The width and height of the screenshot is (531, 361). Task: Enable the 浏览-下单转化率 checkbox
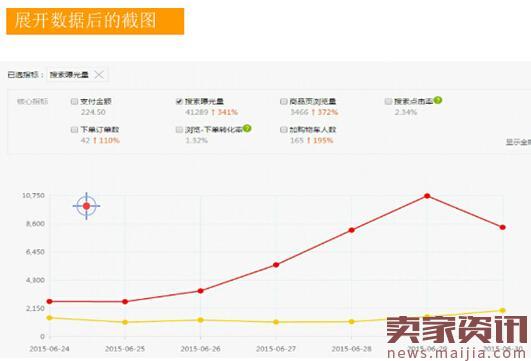[179, 130]
